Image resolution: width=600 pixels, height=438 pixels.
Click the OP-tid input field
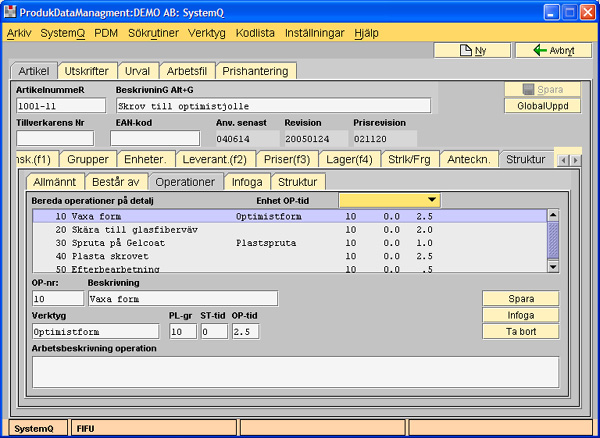[246, 331]
